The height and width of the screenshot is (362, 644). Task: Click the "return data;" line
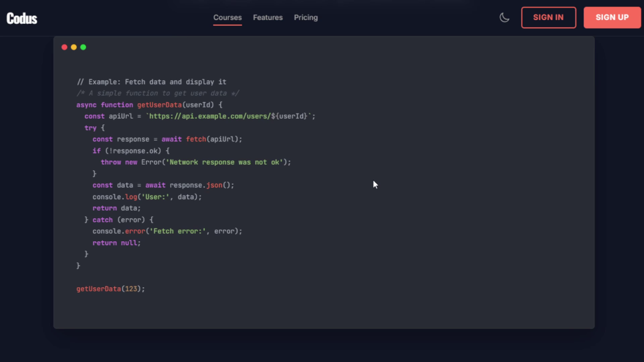[116, 209]
